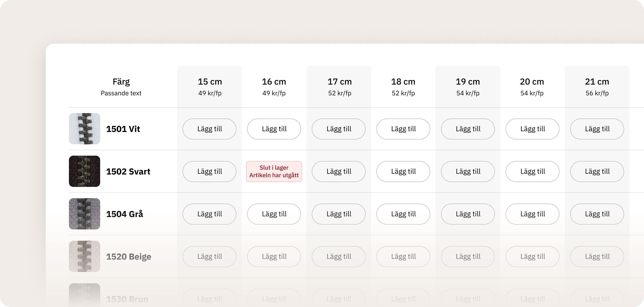This screenshot has width=644, height=307.
Task: Click the 1520 Beige zipper thumbnail
Action: (x=85, y=256)
